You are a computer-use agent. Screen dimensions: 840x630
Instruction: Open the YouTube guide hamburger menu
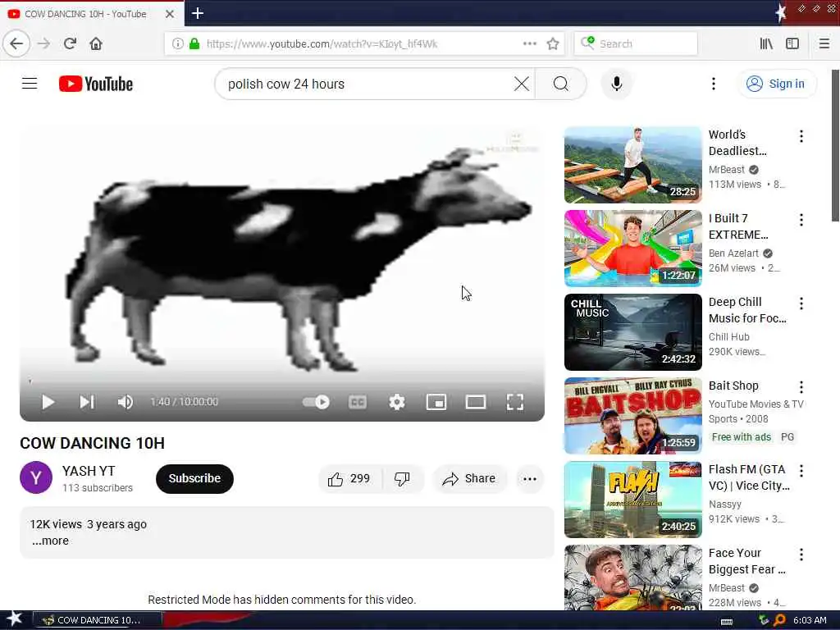pos(30,84)
